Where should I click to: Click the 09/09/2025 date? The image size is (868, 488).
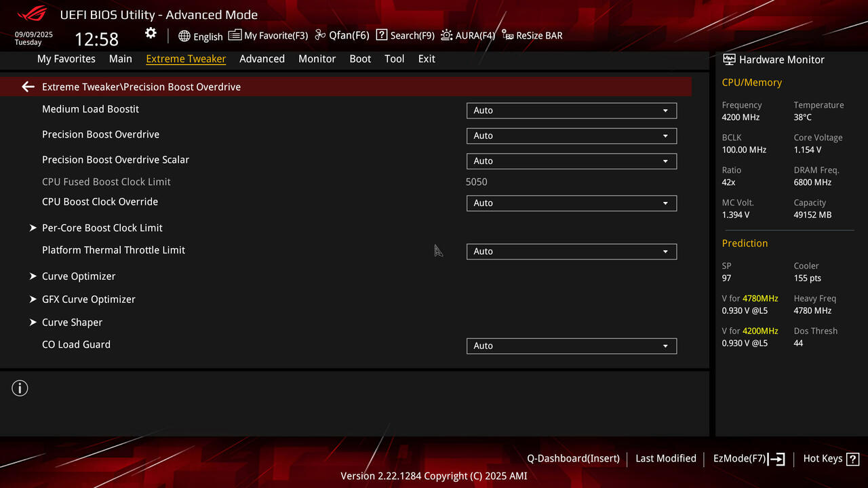tap(34, 35)
